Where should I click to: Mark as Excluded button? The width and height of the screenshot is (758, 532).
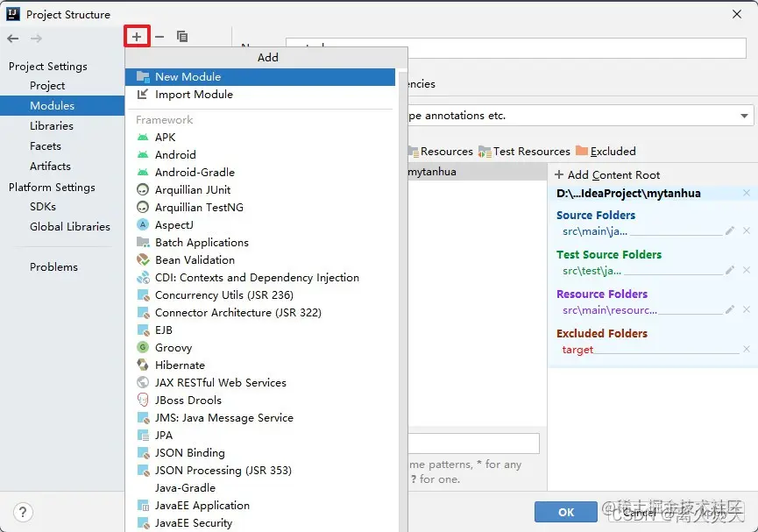[x=606, y=152]
